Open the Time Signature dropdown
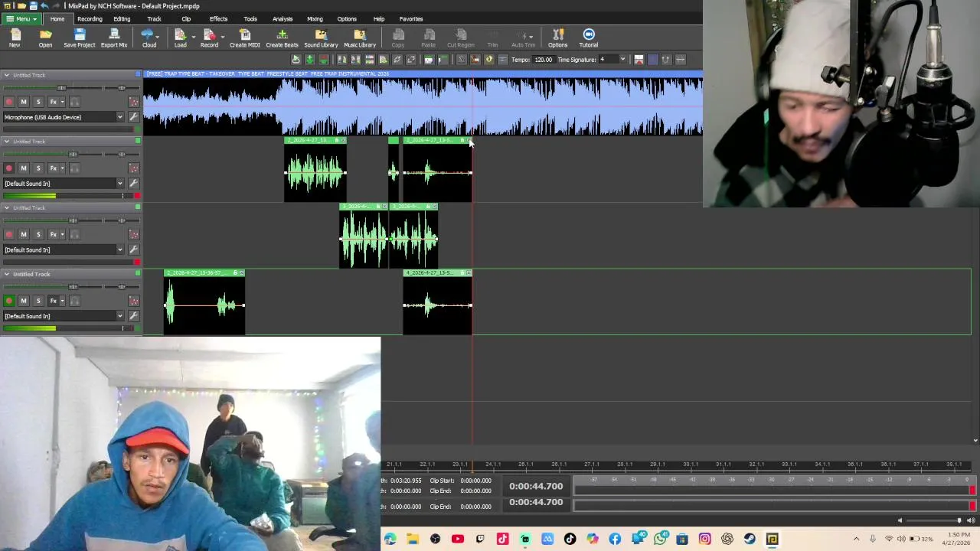 tap(622, 60)
